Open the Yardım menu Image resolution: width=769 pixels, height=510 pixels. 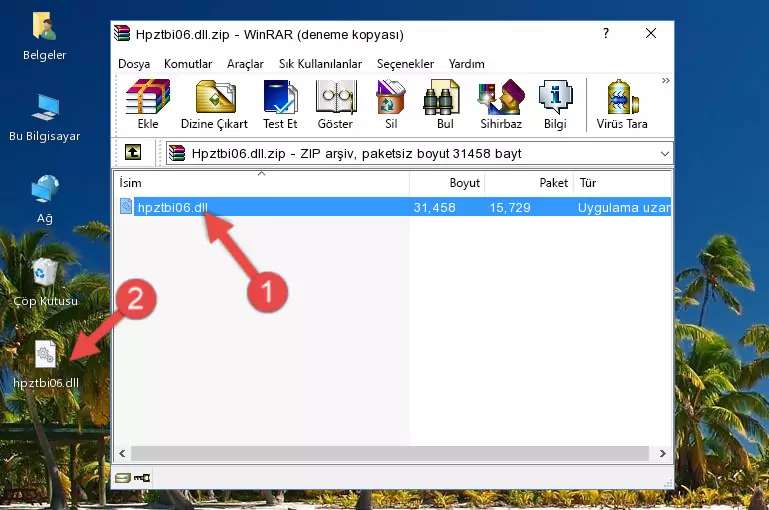[x=466, y=64]
